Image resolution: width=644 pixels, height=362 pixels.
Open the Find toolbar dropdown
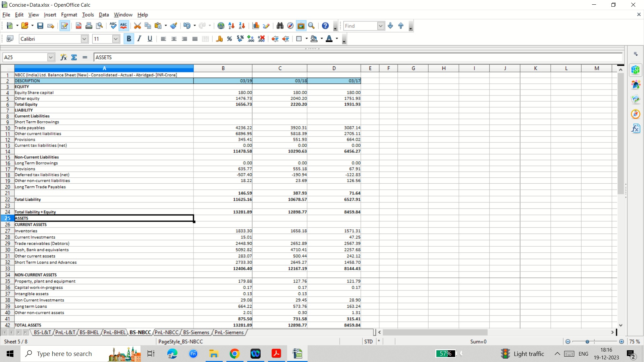coord(381,26)
